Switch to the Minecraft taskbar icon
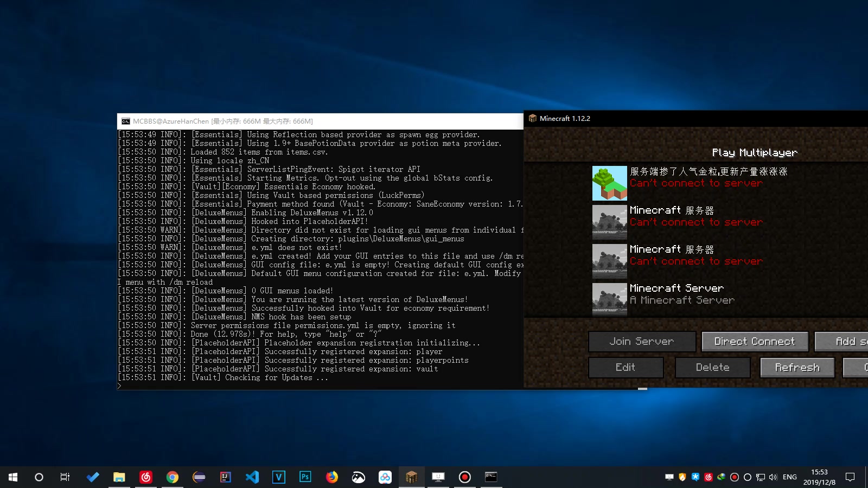 tap(411, 477)
